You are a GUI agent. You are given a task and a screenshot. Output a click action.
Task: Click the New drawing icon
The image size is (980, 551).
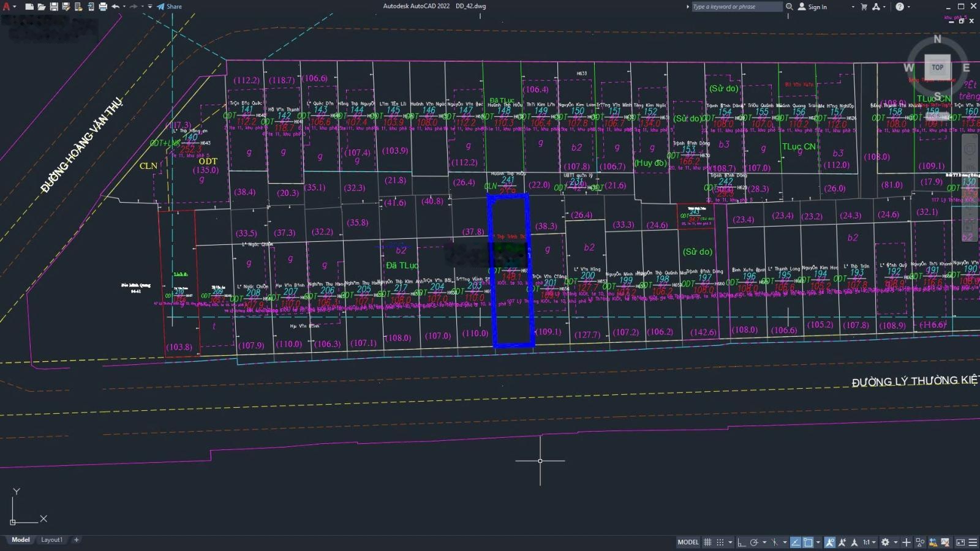tap(29, 7)
